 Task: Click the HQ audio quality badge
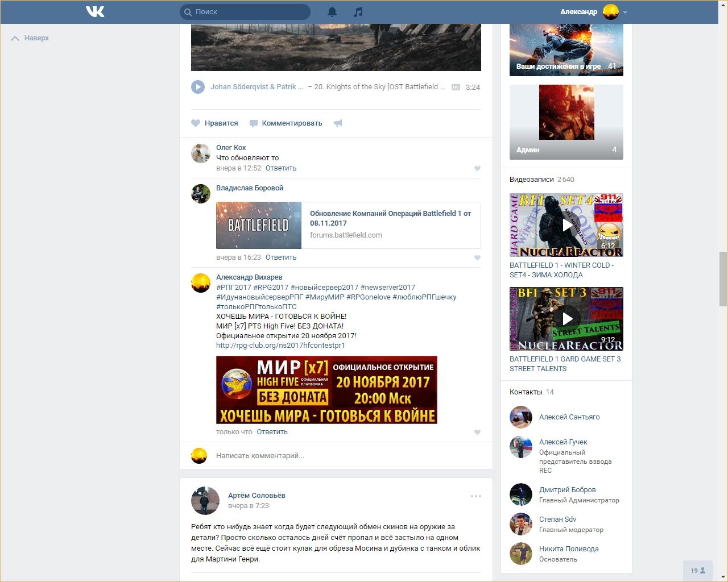pyautogui.click(x=456, y=88)
